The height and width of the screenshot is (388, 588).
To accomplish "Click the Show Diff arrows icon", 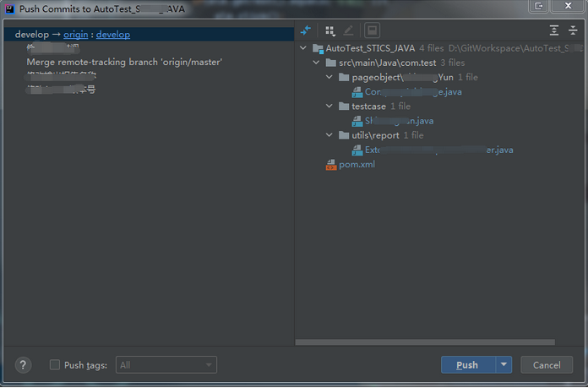I will pos(306,30).
